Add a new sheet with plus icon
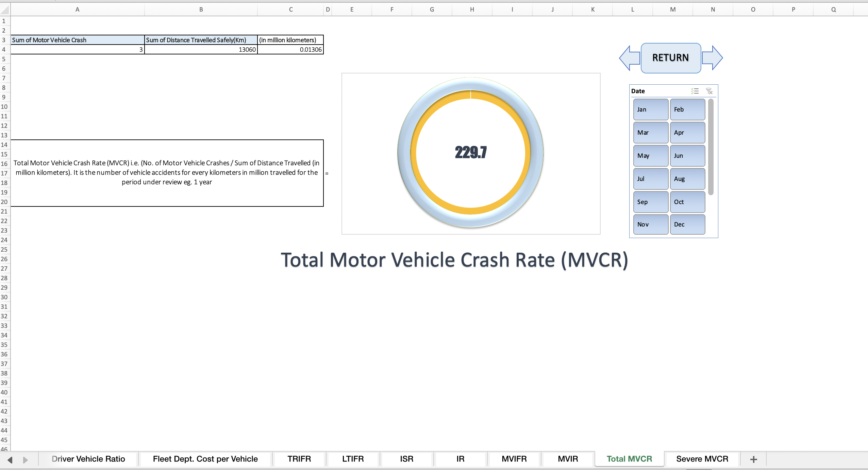This screenshot has height=470, width=868. pyautogui.click(x=753, y=459)
